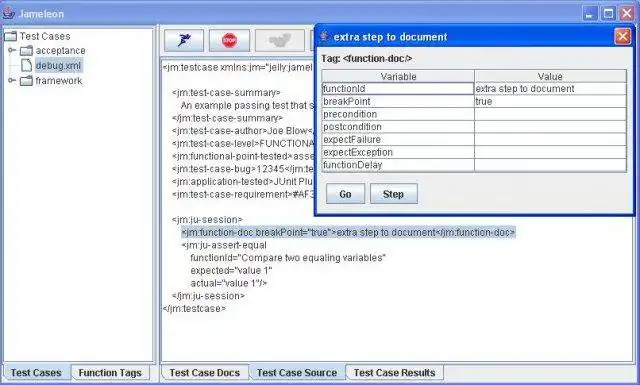Viewport: 640px width, 385px height.
Task: Click the empty value cell for precondition
Action: [550, 114]
